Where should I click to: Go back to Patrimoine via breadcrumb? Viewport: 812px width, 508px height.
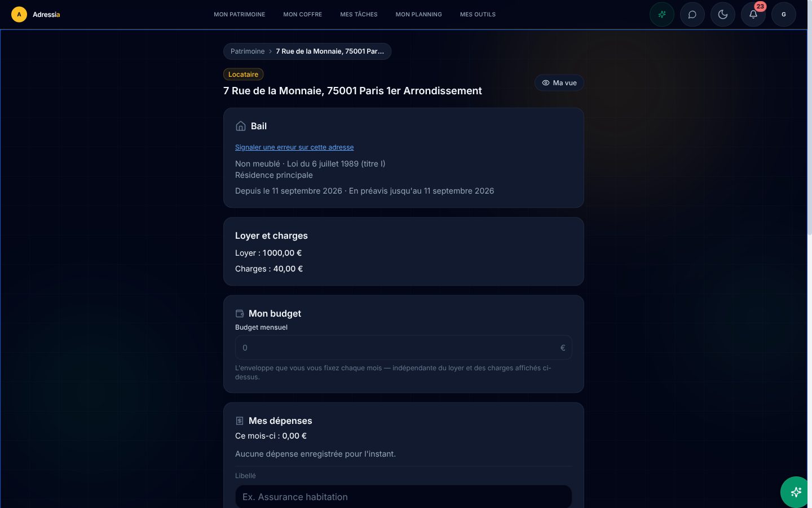click(248, 51)
